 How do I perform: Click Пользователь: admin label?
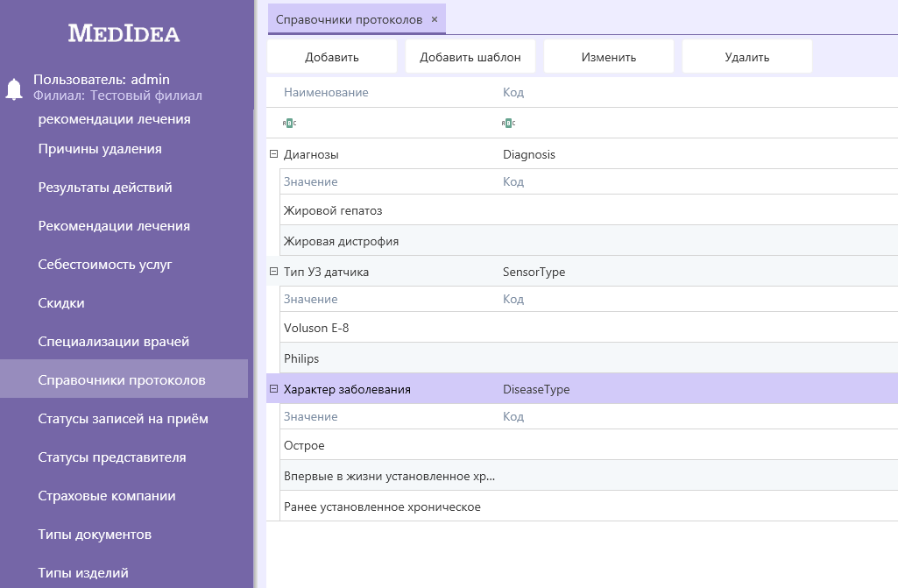tap(102, 79)
